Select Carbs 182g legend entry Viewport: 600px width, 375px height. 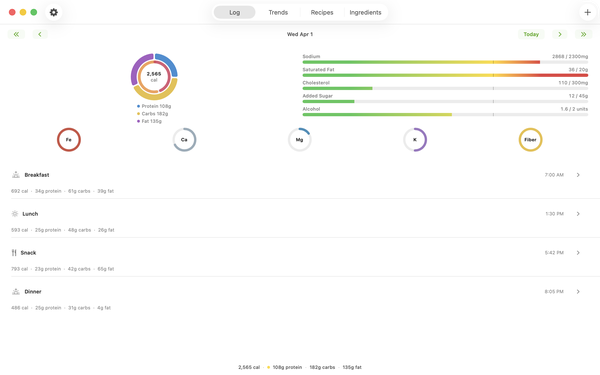tap(152, 114)
